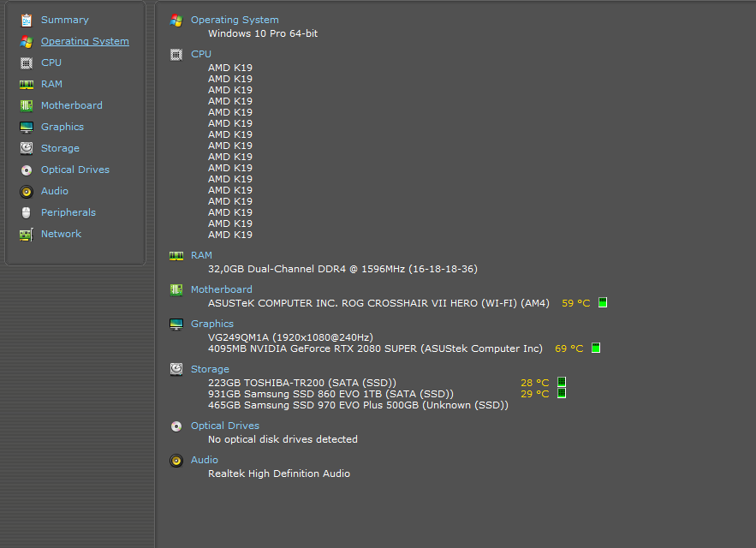This screenshot has height=548, width=756.
Task: Click the disc icon beside Optical Drives heading
Action: pyautogui.click(x=176, y=426)
